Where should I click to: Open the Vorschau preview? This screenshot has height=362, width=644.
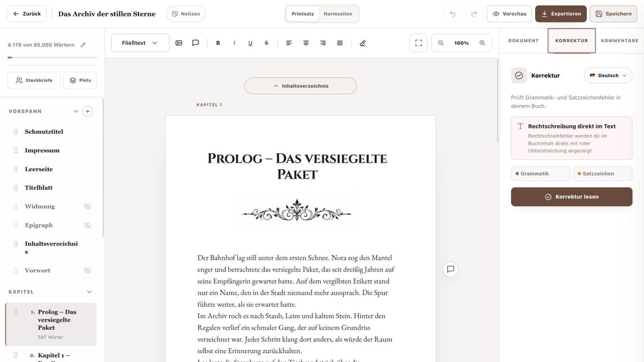coord(509,14)
